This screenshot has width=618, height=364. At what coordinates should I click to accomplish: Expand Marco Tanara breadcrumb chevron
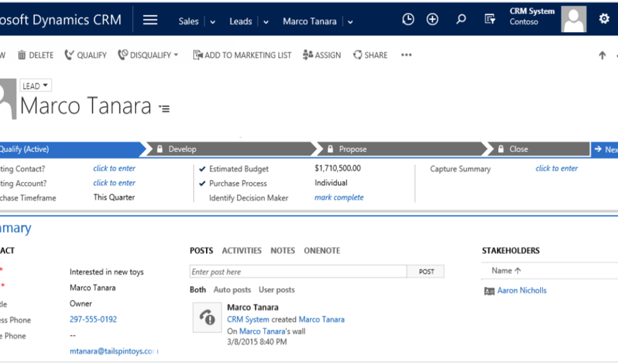[350, 22]
